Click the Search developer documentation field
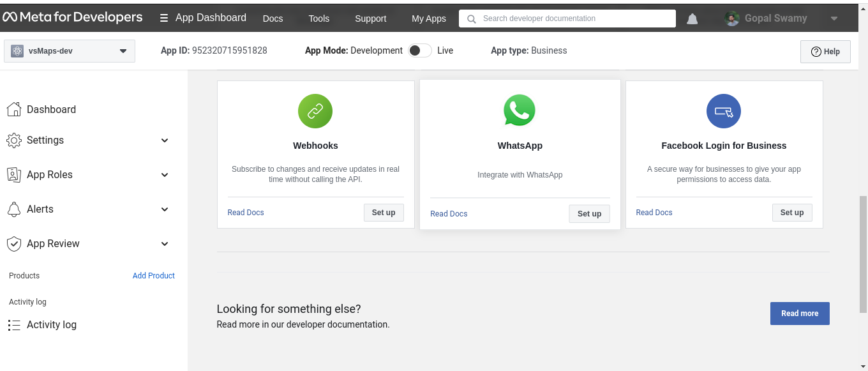 tap(567, 19)
